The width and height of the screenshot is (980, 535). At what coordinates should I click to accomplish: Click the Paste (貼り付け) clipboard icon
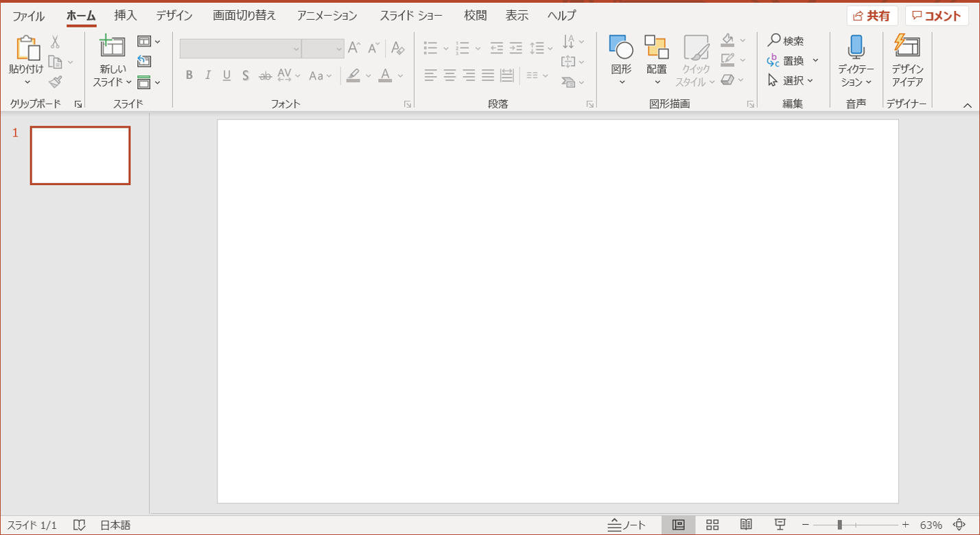tap(27, 47)
